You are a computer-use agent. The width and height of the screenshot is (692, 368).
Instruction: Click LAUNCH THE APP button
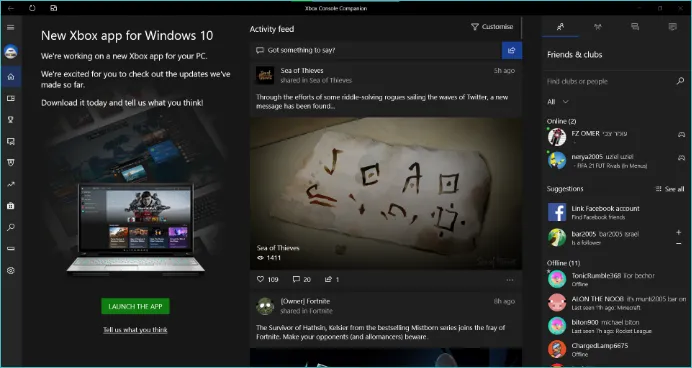pyautogui.click(x=135, y=306)
